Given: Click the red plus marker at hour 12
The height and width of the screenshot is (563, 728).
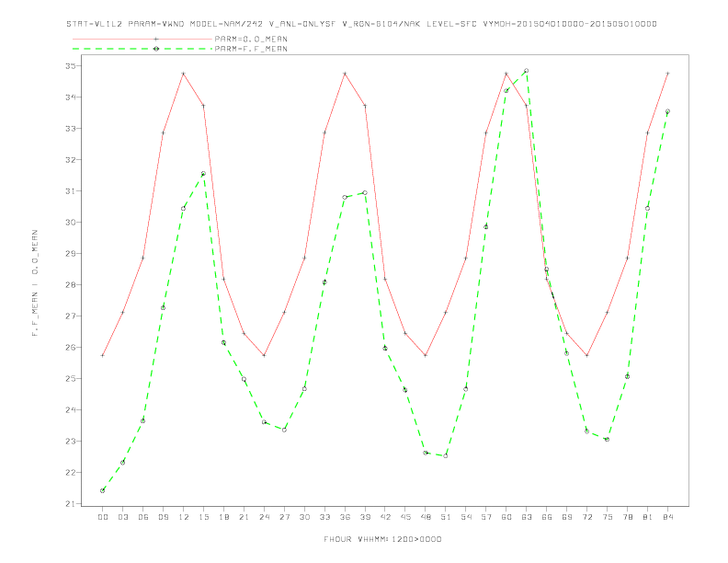Looking at the screenshot, I should coord(184,74).
